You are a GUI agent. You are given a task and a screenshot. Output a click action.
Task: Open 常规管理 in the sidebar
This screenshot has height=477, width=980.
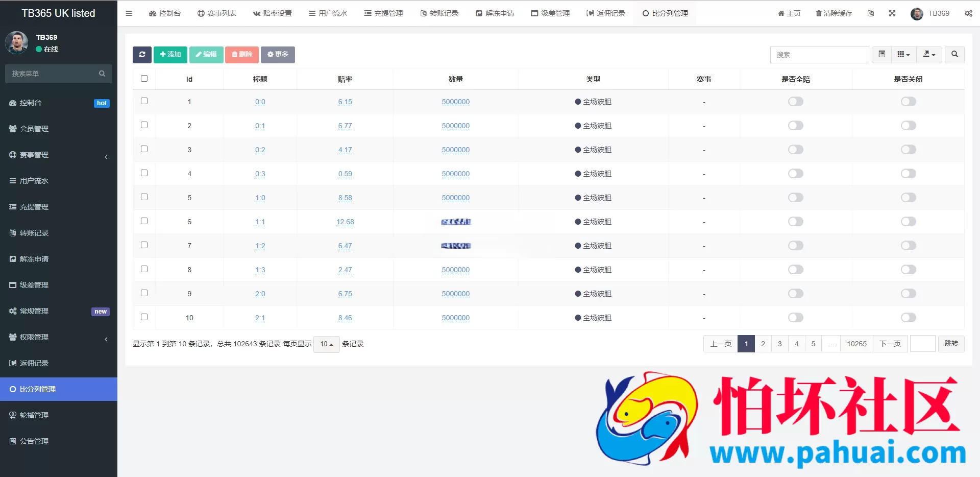(59, 311)
